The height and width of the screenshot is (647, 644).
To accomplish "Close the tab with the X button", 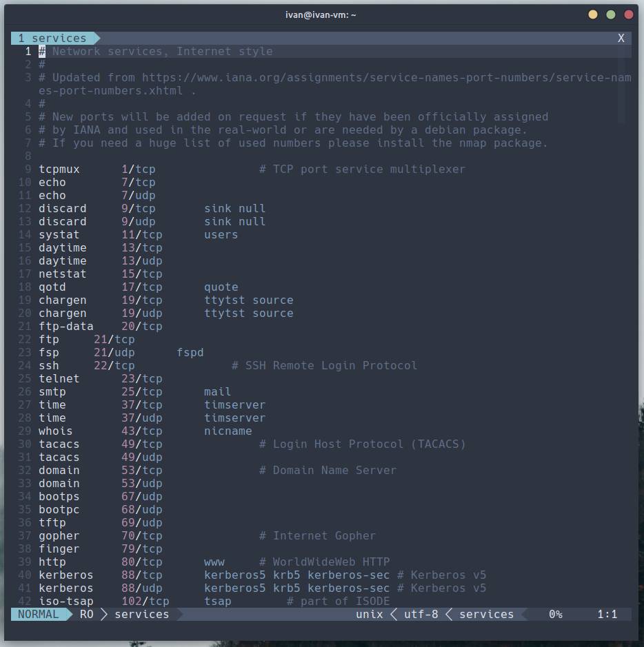I will [621, 38].
